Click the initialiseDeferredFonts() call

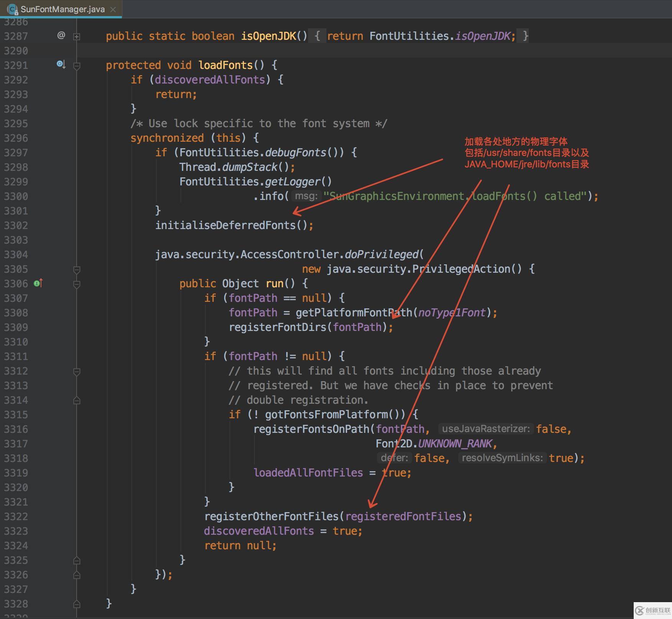click(x=231, y=225)
